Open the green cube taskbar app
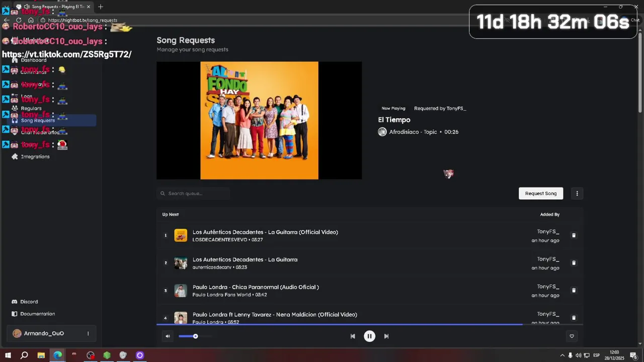644x362 pixels. click(x=107, y=355)
